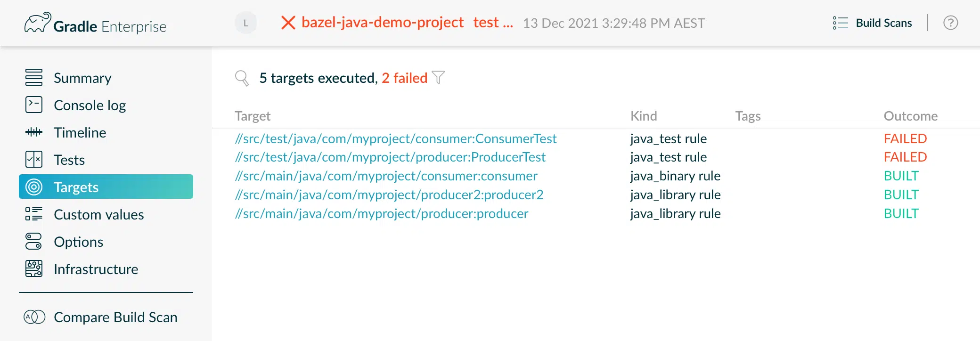Switch to the Tests section
The height and width of the screenshot is (341, 980).
69,160
